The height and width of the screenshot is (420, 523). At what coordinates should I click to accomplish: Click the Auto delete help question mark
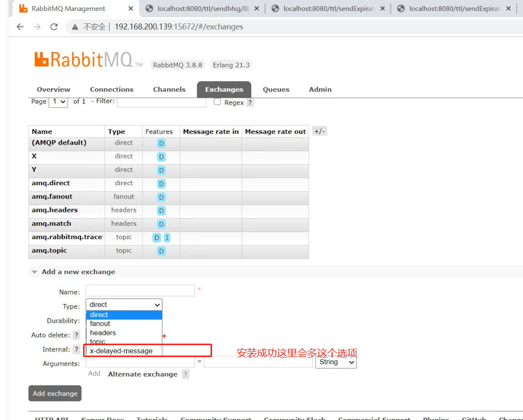pos(76,335)
